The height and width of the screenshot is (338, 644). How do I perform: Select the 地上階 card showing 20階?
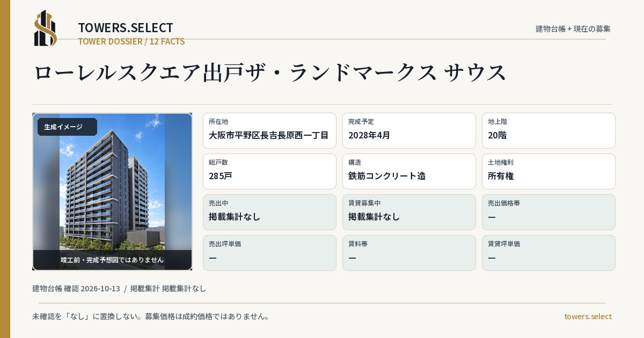point(548,130)
